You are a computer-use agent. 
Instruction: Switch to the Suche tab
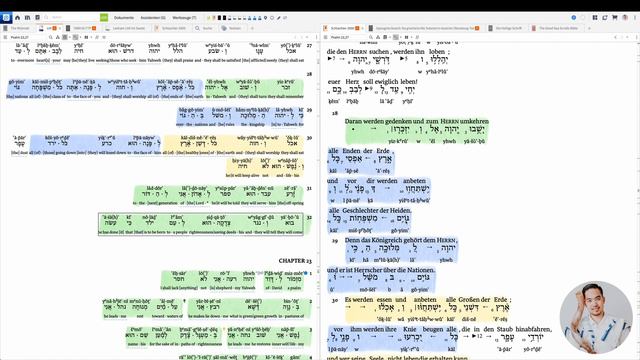(x=204, y=28)
